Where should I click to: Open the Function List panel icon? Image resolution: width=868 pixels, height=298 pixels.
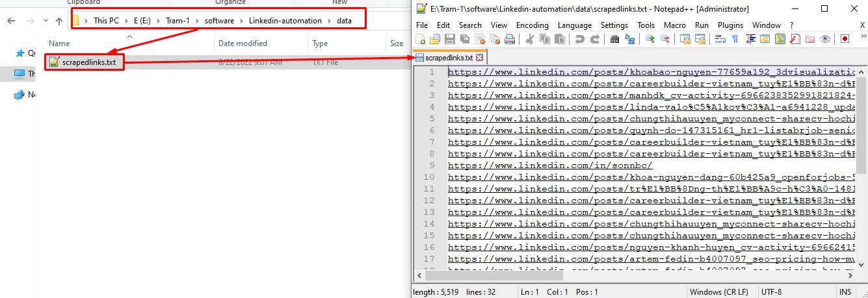(795, 39)
